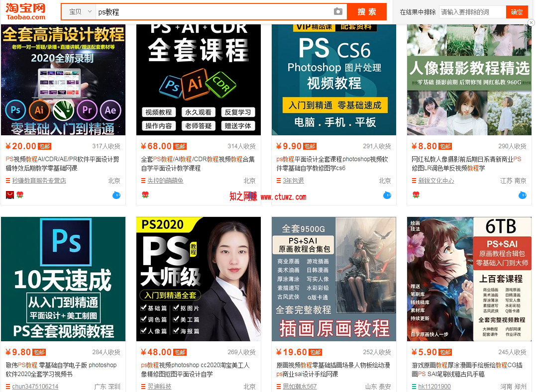Click the ¥19.60 price

[292, 352]
